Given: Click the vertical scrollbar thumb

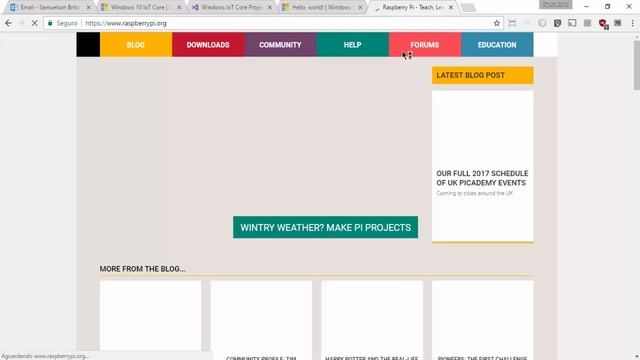Looking at the screenshot, I should pyautogui.click(x=637, y=65).
